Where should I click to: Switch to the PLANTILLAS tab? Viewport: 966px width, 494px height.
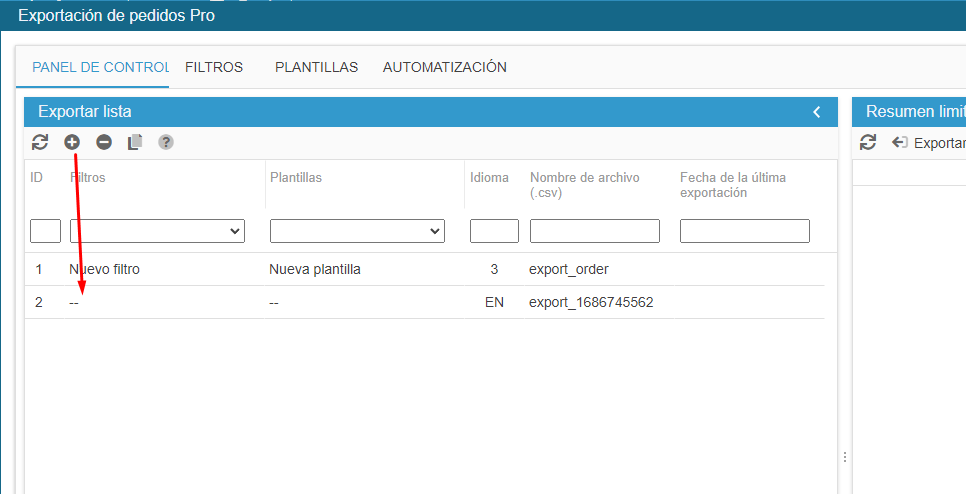coord(316,67)
